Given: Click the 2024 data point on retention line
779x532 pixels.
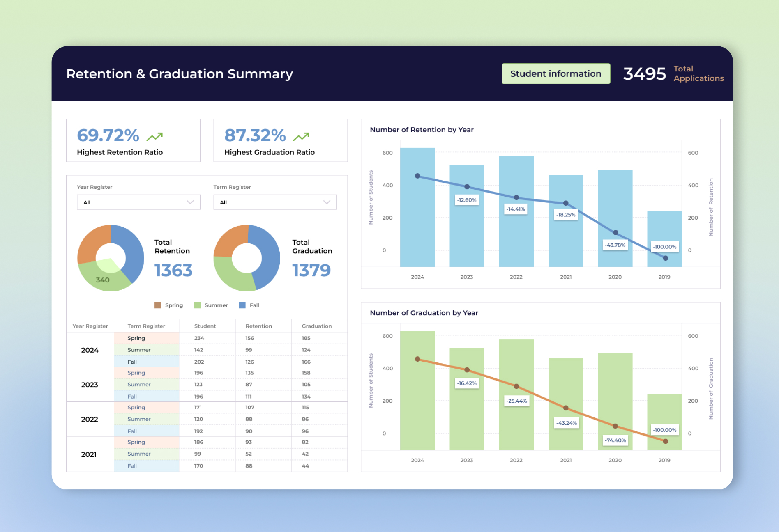Looking at the screenshot, I should [417, 176].
